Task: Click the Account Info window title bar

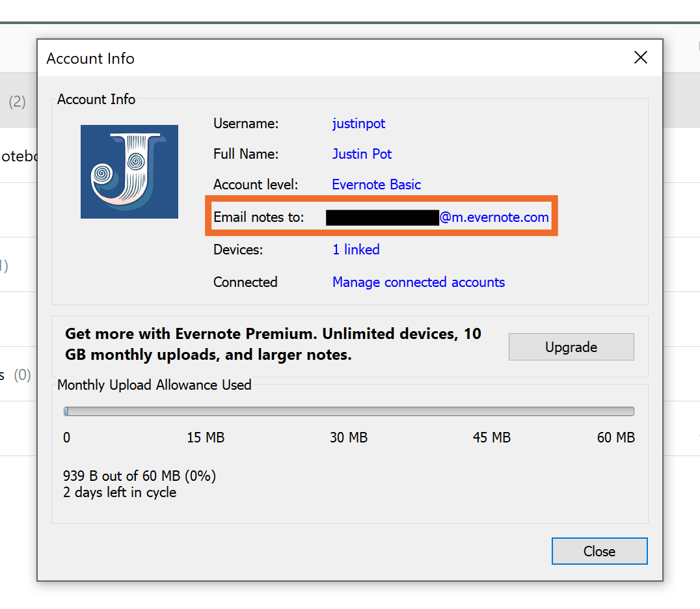Action: coord(325,58)
